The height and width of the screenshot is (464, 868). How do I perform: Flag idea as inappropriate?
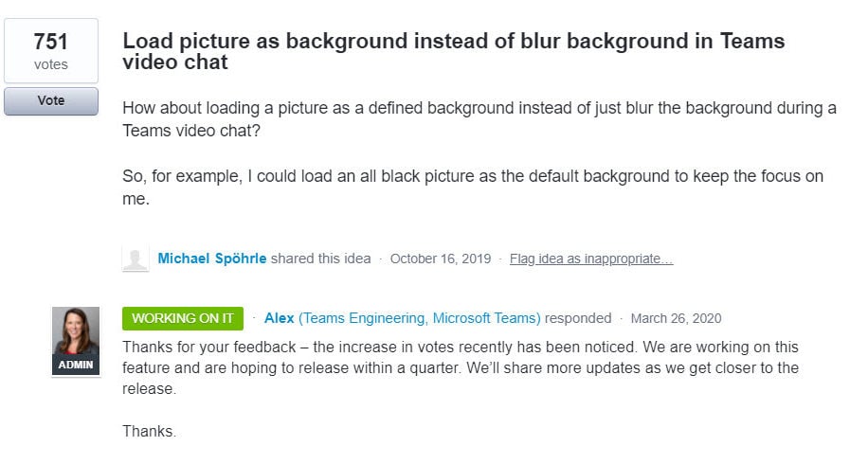coord(590,259)
